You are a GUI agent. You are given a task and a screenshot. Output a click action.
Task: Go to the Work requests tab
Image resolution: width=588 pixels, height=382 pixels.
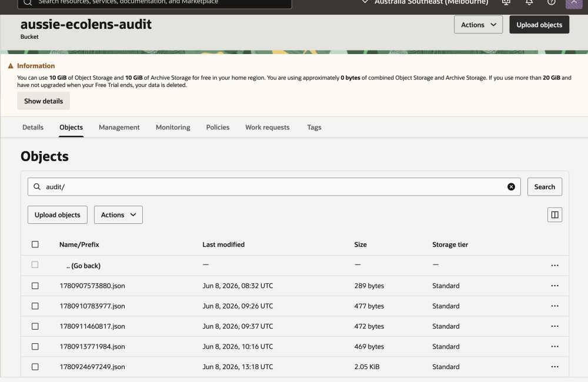tap(268, 127)
